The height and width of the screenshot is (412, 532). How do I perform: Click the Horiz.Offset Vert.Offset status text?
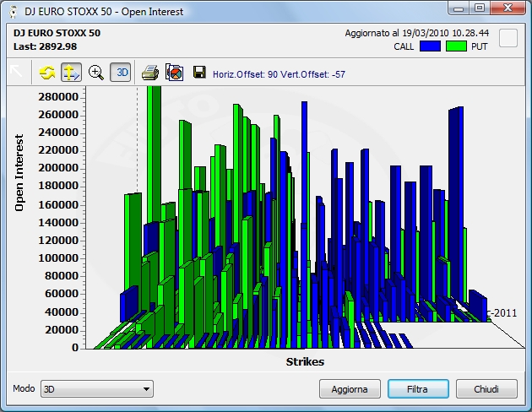[x=279, y=74]
